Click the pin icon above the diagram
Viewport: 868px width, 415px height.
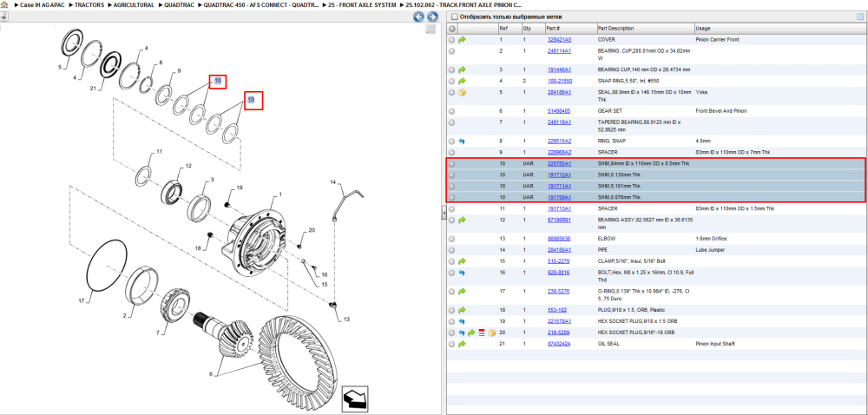pyautogui.click(x=3, y=16)
